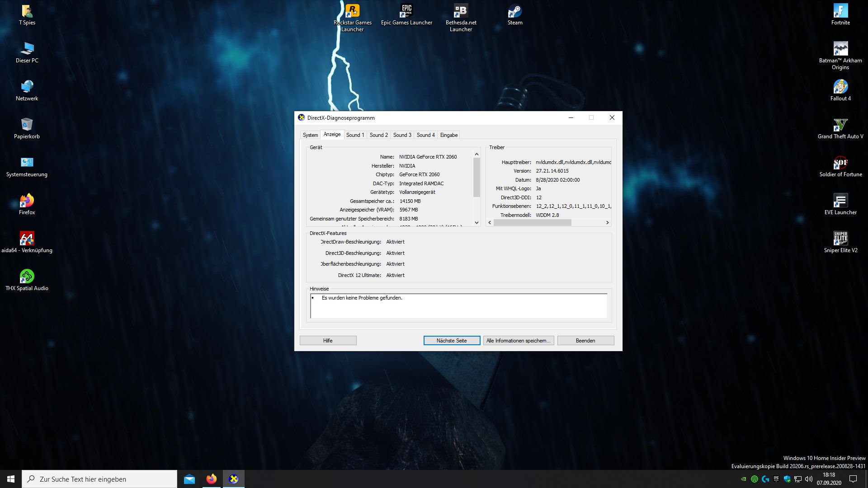Click right arrow of Treiber scrollbar
The height and width of the screenshot is (488, 868).
pyautogui.click(x=607, y=223)
